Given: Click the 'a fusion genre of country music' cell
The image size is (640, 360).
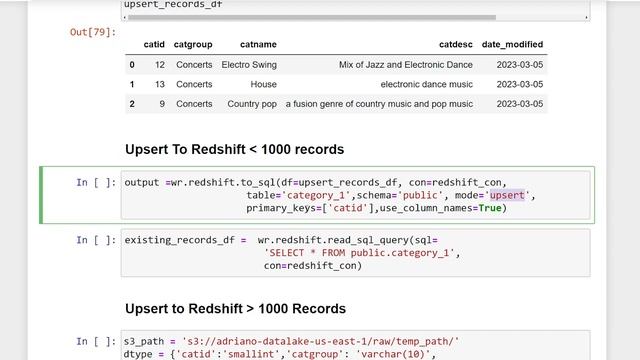Looking at the screenshot, I should click(379, 104).
